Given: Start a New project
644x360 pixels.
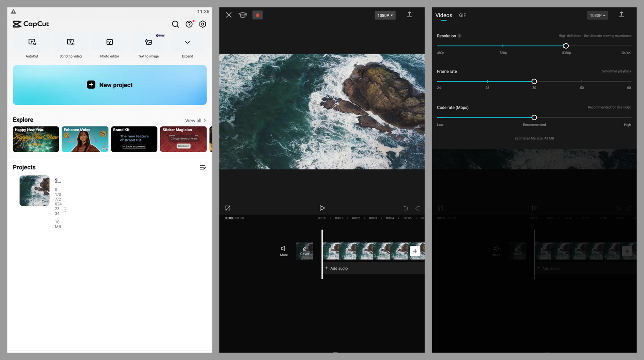Looking at the screenshot, I should tap(110, 85).
